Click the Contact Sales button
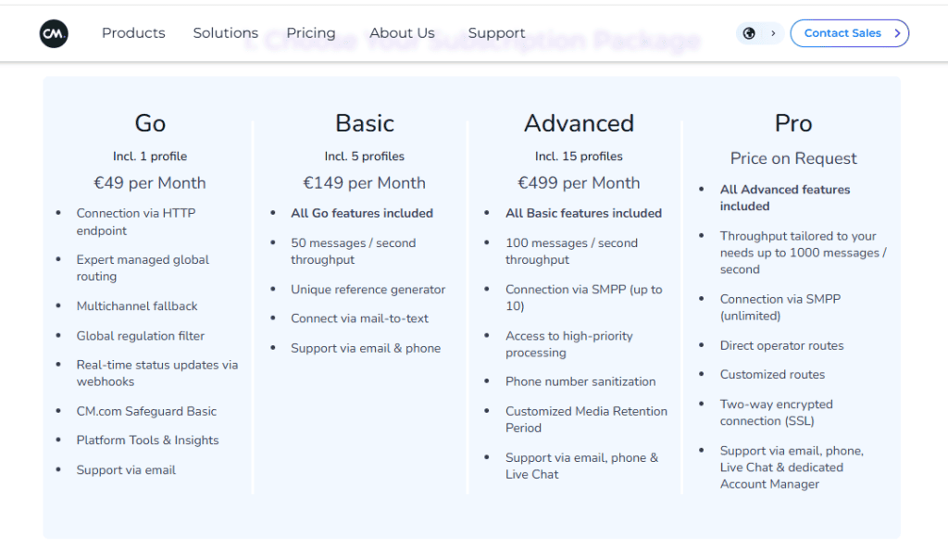Screen dimensions: 948x560 849,33
